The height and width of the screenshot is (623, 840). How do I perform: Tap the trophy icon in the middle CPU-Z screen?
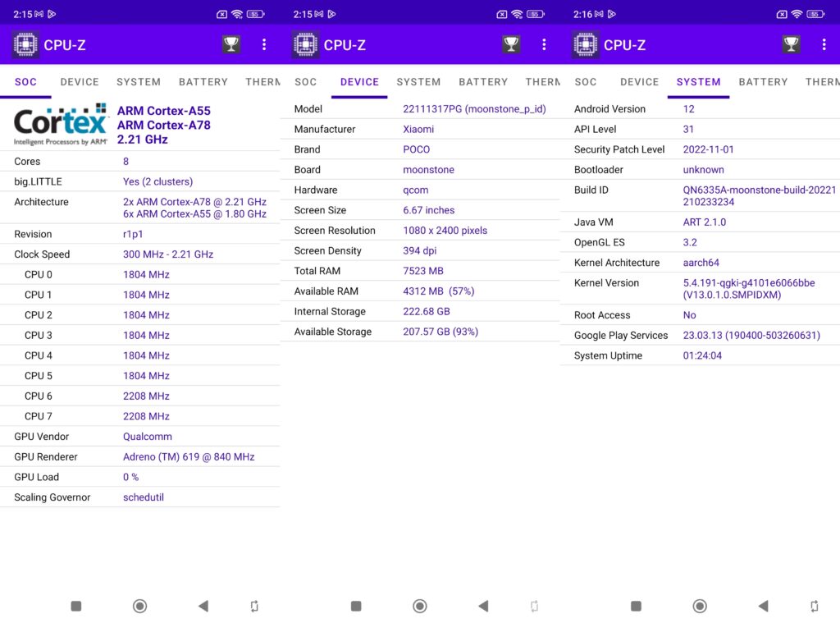(x=512, y=44)
